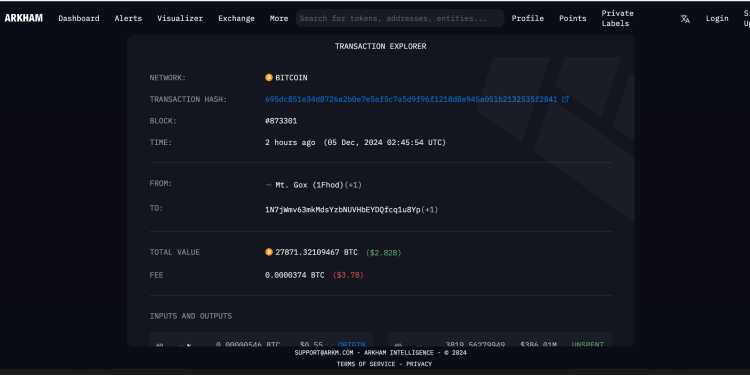Click the Mt. Gox entity tilde icon
Viewport: 750px width, 375px height.
pos(268,185)
